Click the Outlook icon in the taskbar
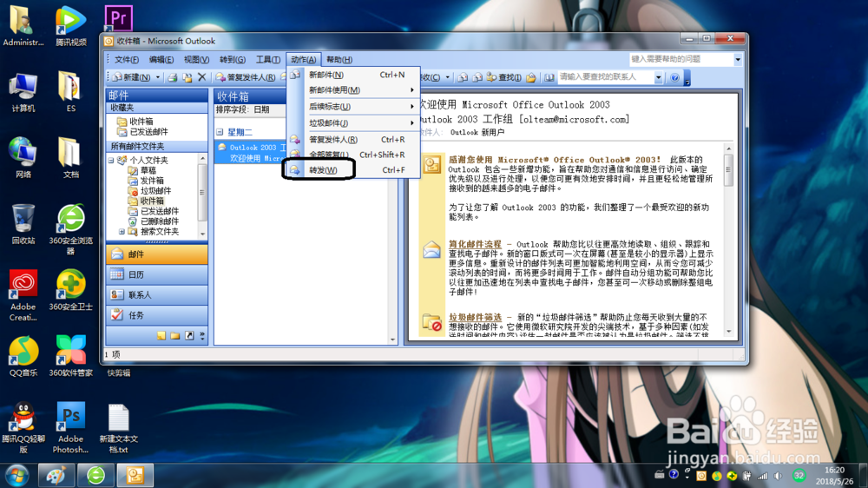This screenshot has width=868, height=488. tap(135, 475)
